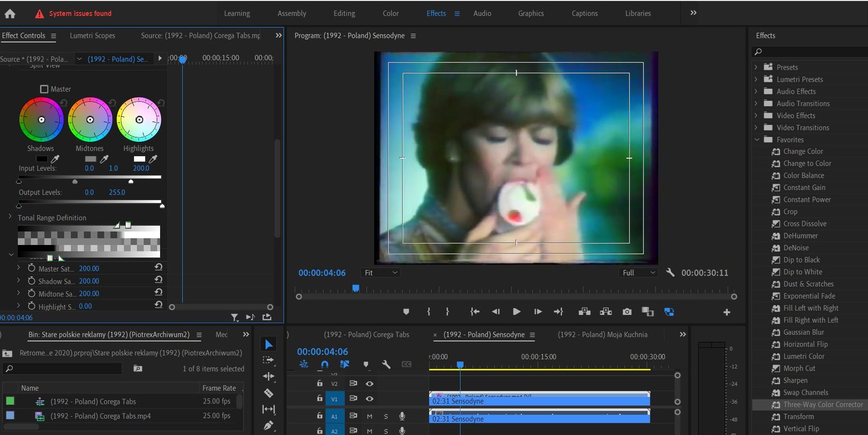
Task: Add a marker in the Program monitor
Action: [406, 312]
